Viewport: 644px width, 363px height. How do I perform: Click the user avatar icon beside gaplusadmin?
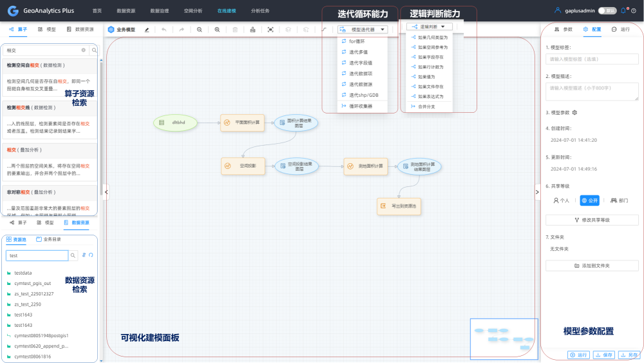coord(557,10)
